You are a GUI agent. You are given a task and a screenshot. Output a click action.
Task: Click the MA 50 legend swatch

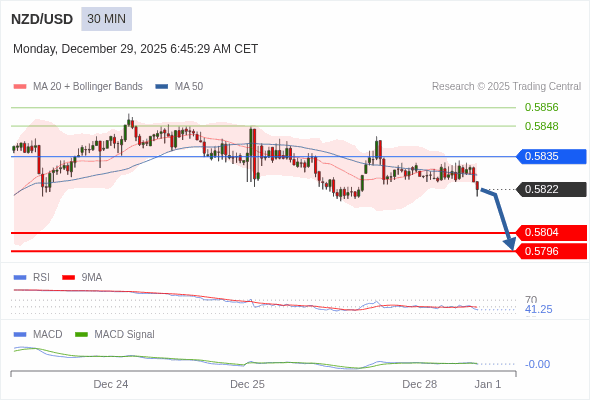click(x=162, y=87)
